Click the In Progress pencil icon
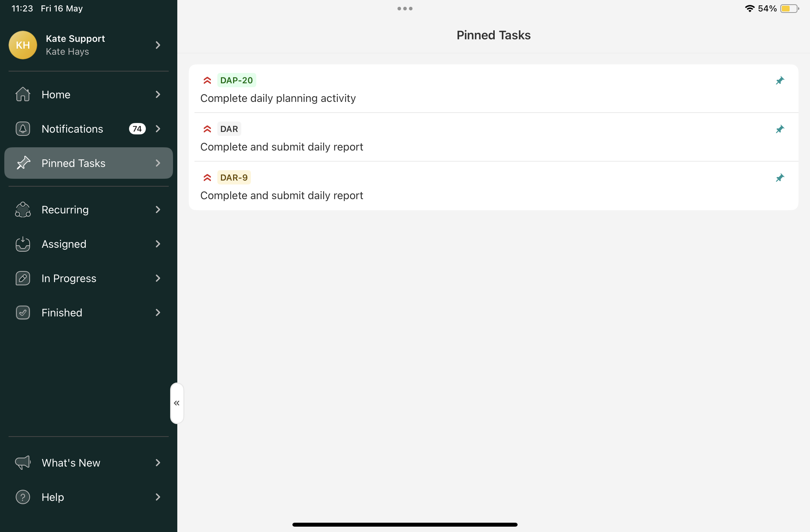The width and height of the screenshot is (810, 532). [x=23, y=278]
